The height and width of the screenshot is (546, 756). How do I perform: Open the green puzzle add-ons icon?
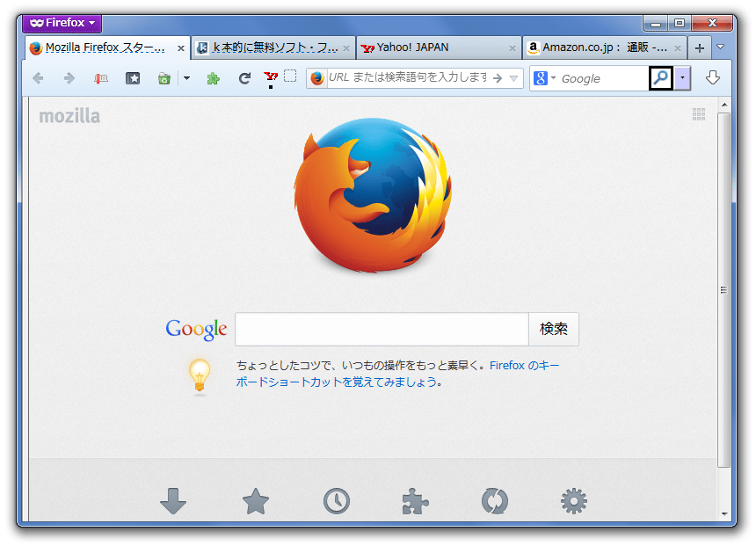(213, 78)
